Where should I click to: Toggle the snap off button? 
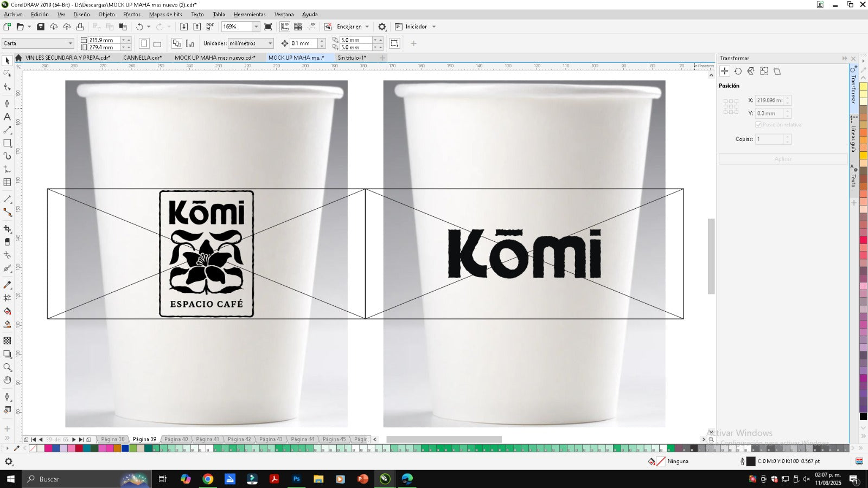328,27
